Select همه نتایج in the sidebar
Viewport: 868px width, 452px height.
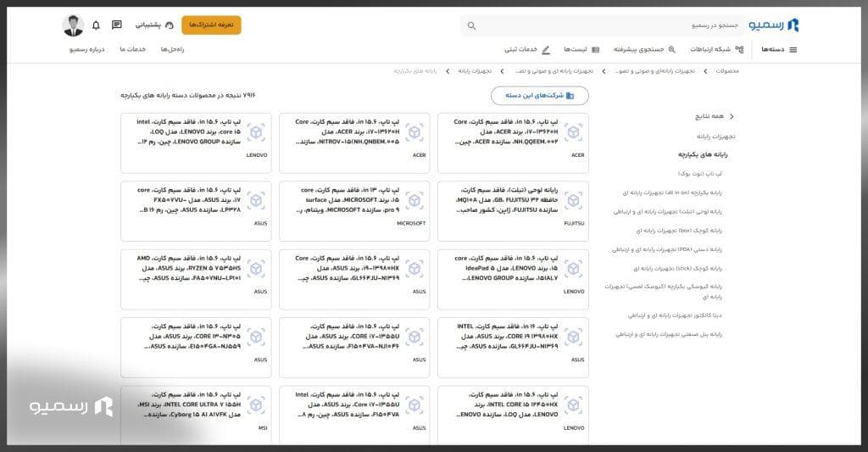[709, 116]
